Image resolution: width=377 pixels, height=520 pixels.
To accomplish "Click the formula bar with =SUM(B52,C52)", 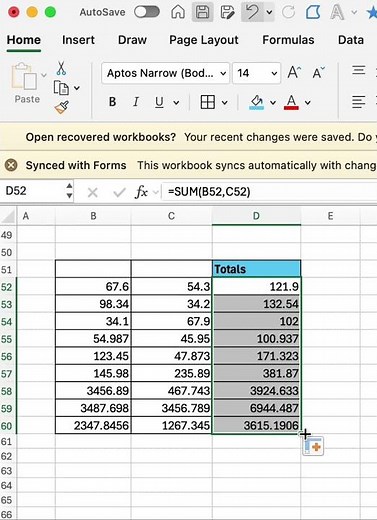I will [269, 192].
